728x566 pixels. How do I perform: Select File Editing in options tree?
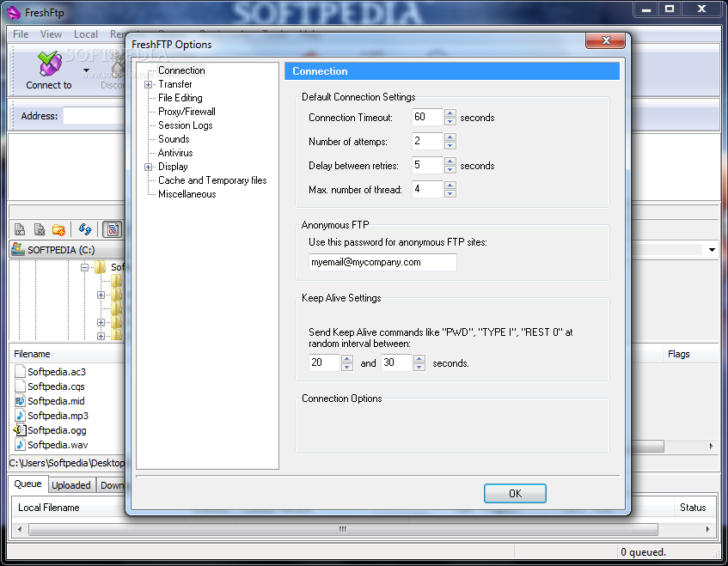[x=180, y=98]
